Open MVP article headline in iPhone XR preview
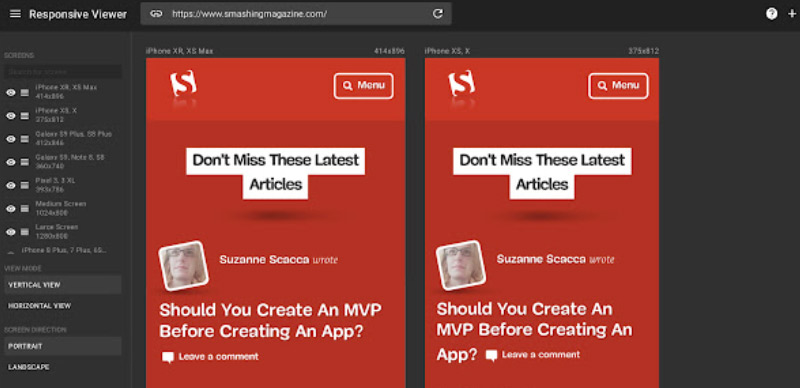 click(x=270, y=321)
